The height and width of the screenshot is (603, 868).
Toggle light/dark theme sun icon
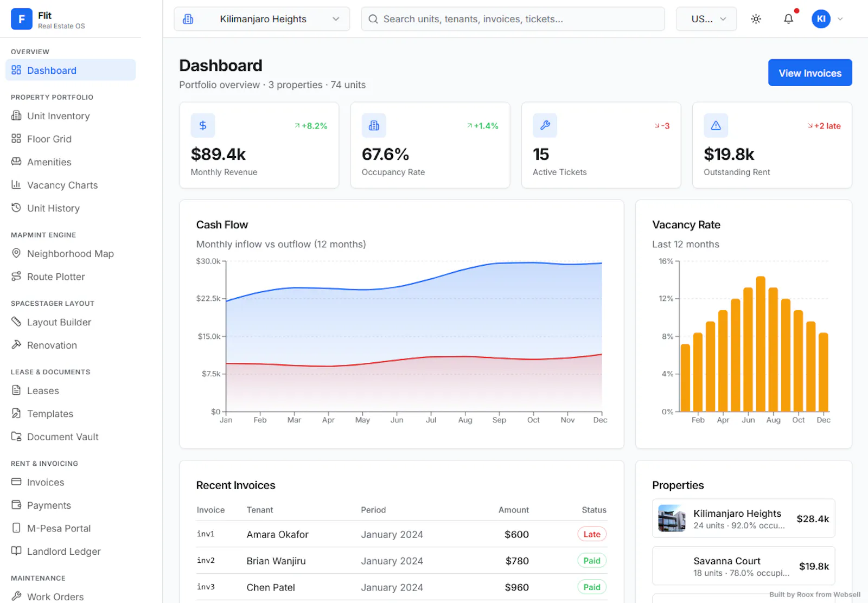pos(756,19)
